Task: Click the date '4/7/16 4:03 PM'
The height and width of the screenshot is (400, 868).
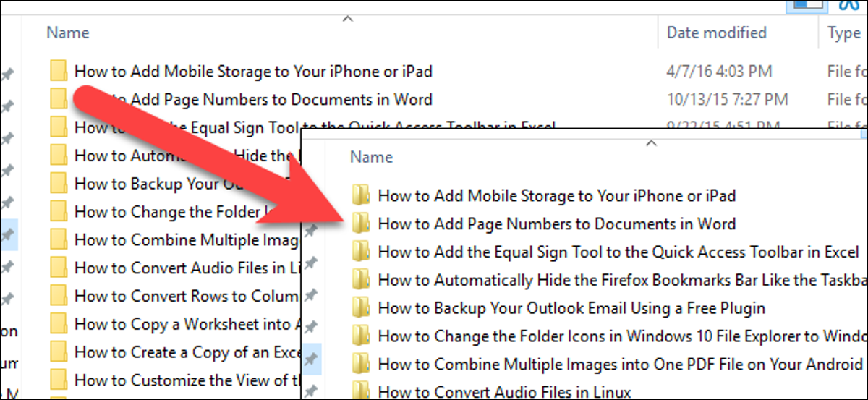Action: [720, 71]
